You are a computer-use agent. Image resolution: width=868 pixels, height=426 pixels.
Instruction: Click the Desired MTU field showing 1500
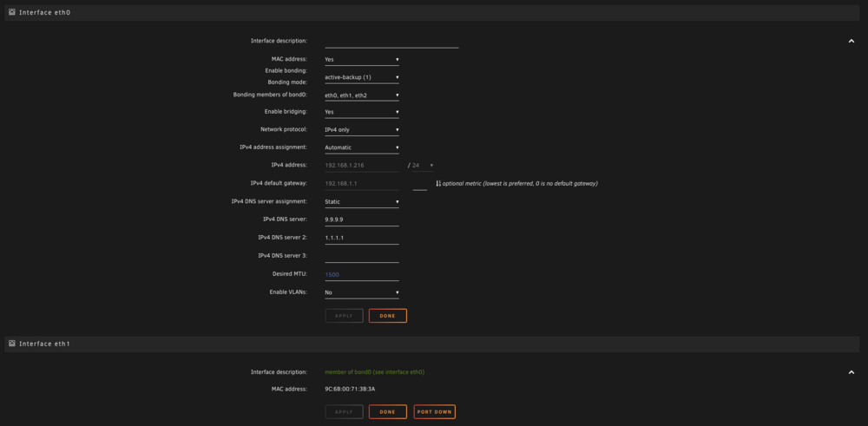tap(361, 274)
